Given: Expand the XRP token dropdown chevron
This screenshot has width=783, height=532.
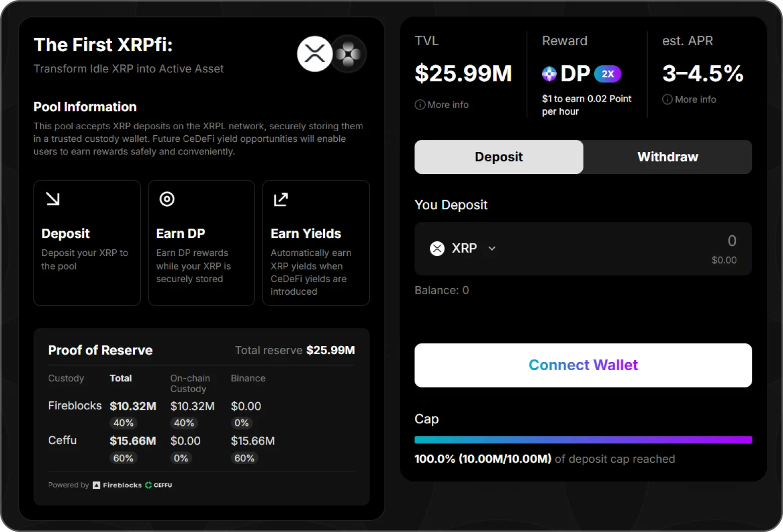Looking at the screenshot, I should tap(492, 248).
